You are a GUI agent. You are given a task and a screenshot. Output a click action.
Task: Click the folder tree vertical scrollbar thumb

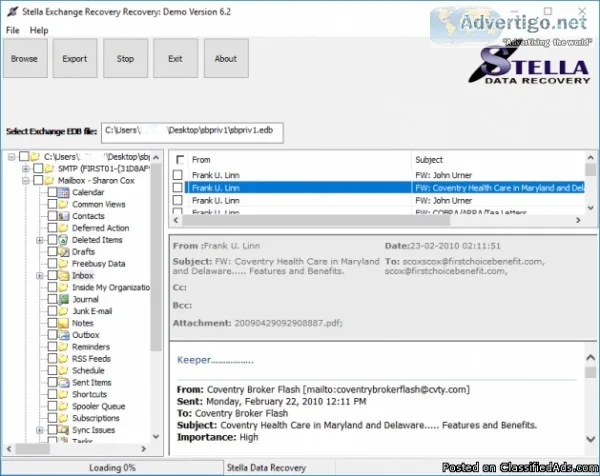(156, 257)
